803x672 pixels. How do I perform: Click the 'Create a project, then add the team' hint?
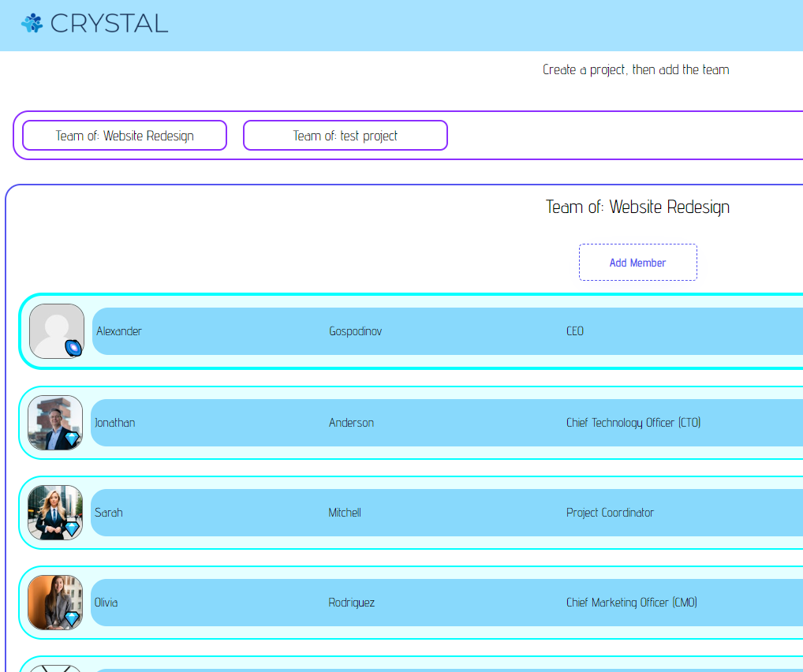pos(636,69)
